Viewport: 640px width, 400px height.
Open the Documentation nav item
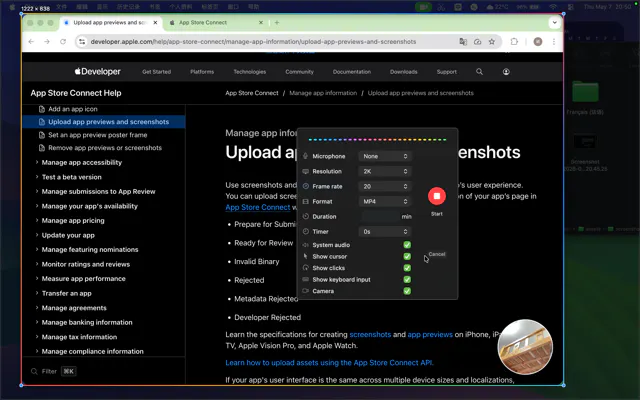352,72
